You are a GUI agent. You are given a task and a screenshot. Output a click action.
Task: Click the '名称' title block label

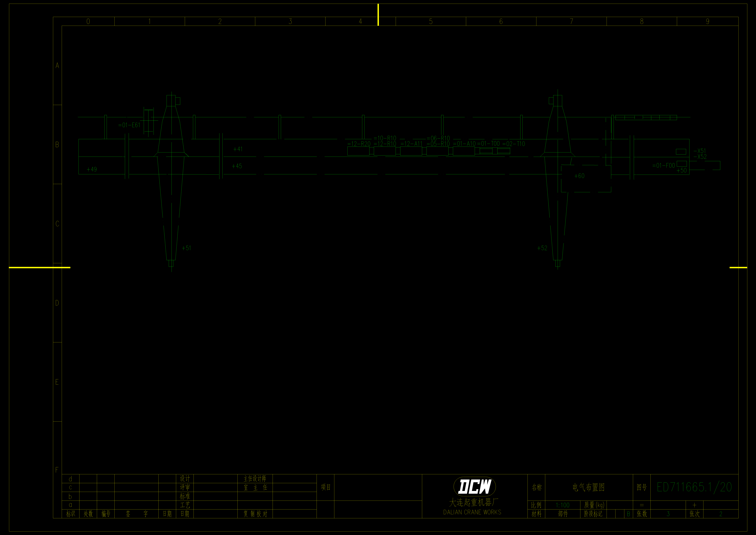[x=537, y=488]
